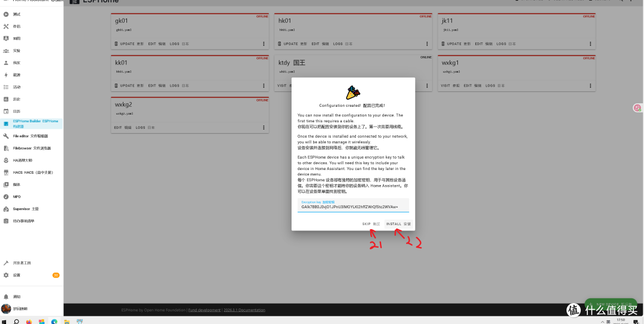Click the calendar sidebar icon
This screenshot has width=644, height=324.
pos(6,112)
